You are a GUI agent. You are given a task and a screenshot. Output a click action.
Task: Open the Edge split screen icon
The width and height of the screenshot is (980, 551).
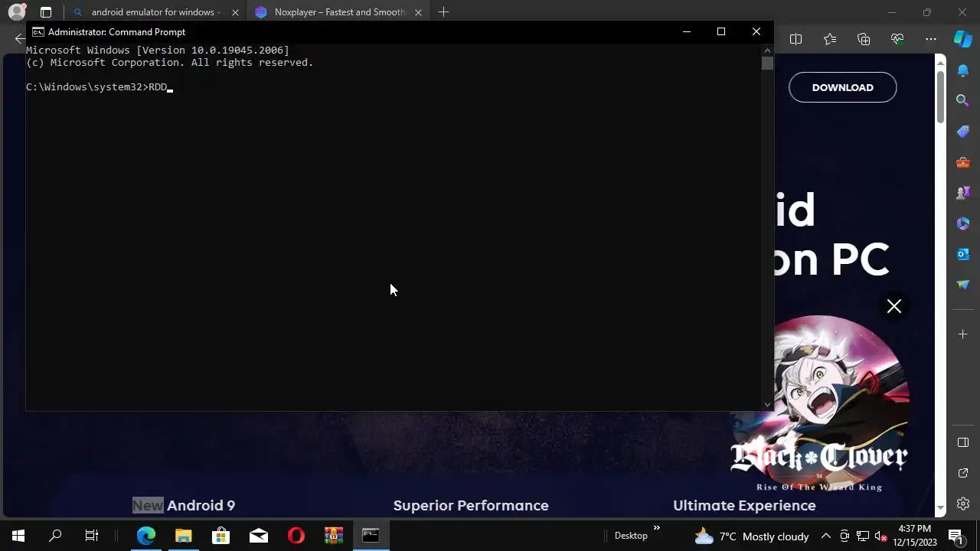coord(795,39)
